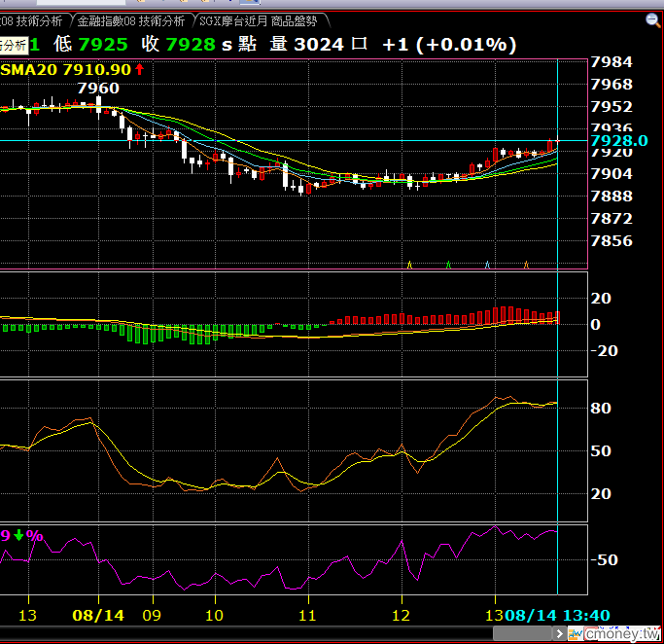Click the gray horizontal scrollbar thumb

click(x=523, y=634)
